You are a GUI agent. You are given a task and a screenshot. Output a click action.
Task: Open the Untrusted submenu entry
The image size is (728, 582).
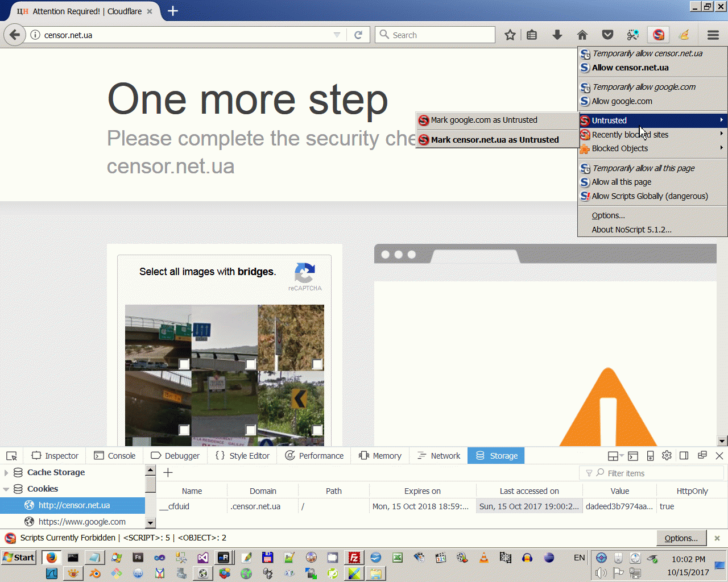pyautogui.click(x=652, y=120)
